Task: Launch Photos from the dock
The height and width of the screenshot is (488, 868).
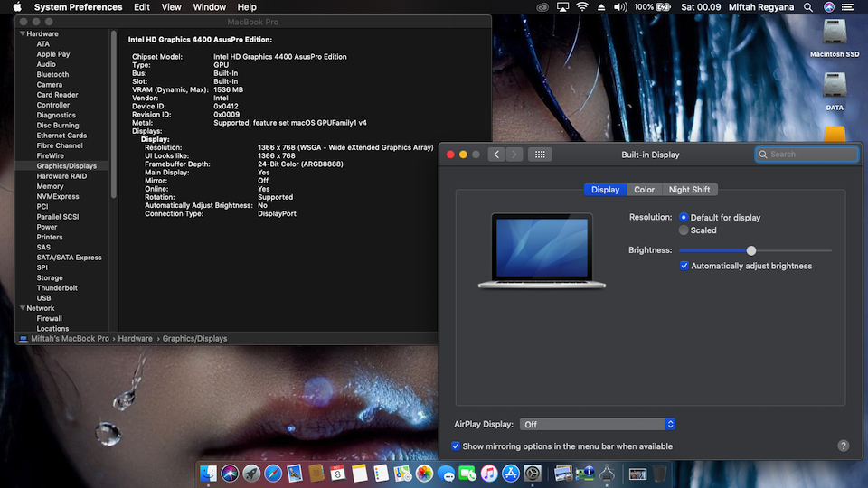Action: pyautogui.click(x=424, y=473)
